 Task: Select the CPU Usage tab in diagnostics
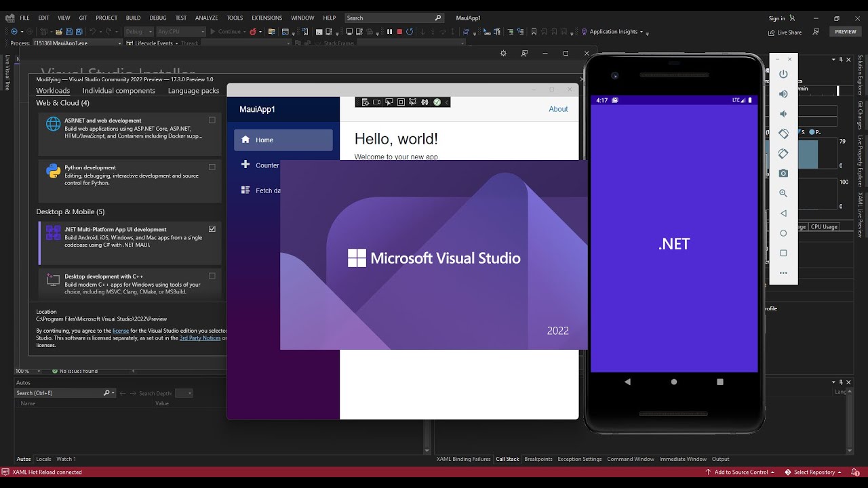click(824, 227)
